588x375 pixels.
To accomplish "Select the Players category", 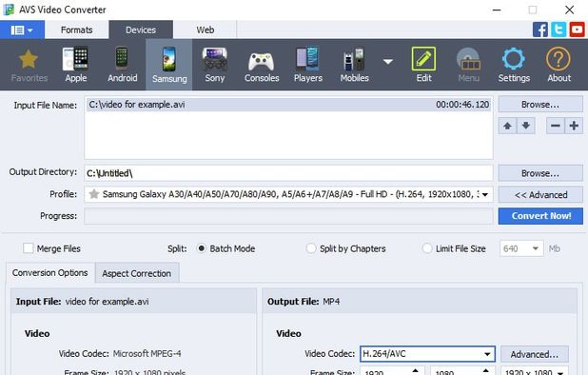I will (x=308, y=66).
